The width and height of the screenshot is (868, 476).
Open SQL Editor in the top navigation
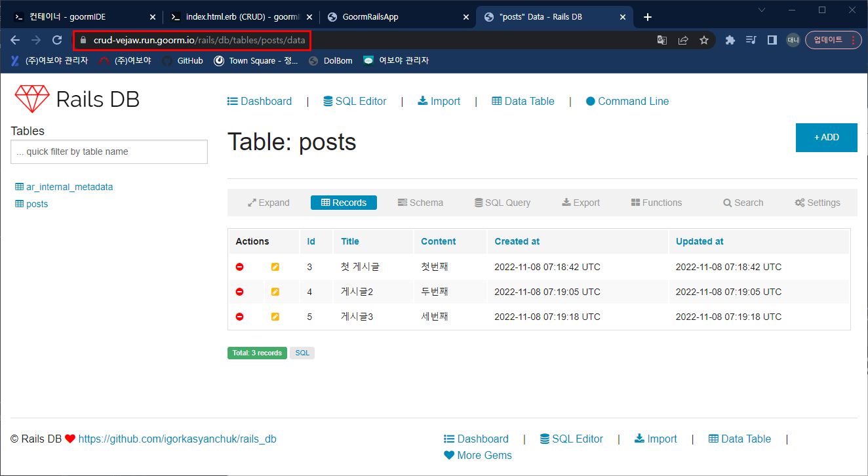pyautogui.click(x=355, y=101)
